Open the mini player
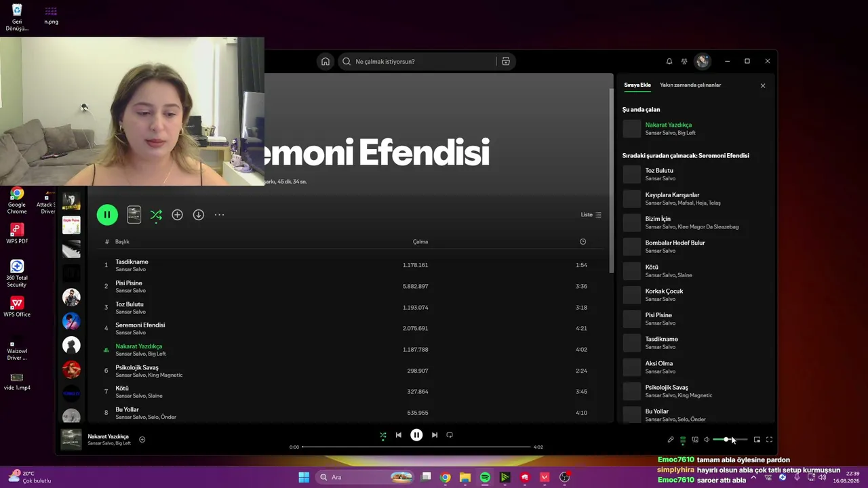Image resolution: width=868 pixels, height=488 pixels. click(x=757, y=440)
